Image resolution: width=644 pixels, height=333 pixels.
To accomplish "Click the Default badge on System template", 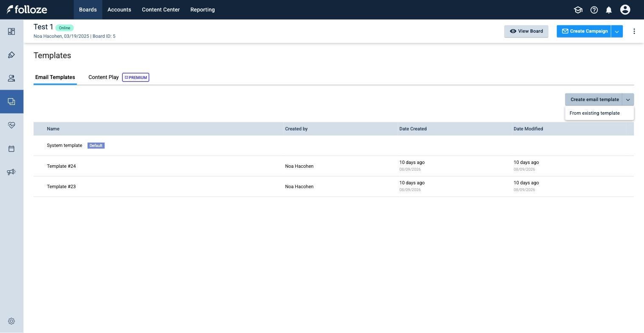I will coord(96,146).
